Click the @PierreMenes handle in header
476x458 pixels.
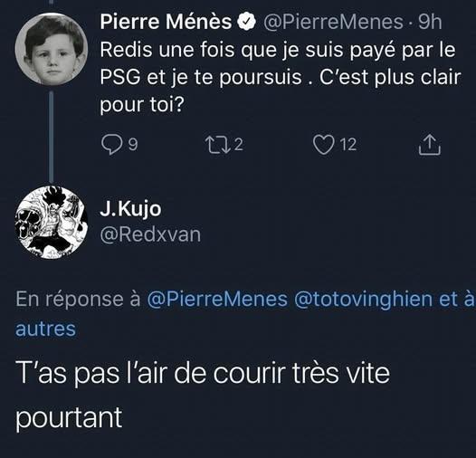(333, 22)
